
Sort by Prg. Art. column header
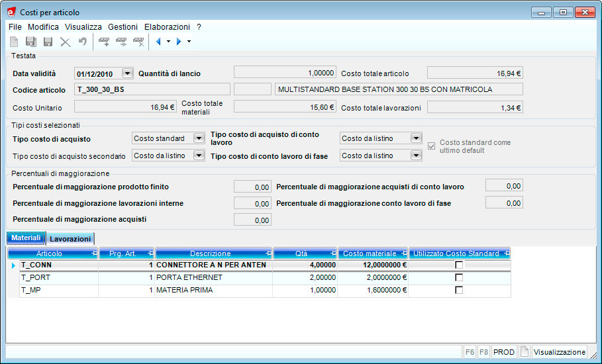(x=126, y=253)
